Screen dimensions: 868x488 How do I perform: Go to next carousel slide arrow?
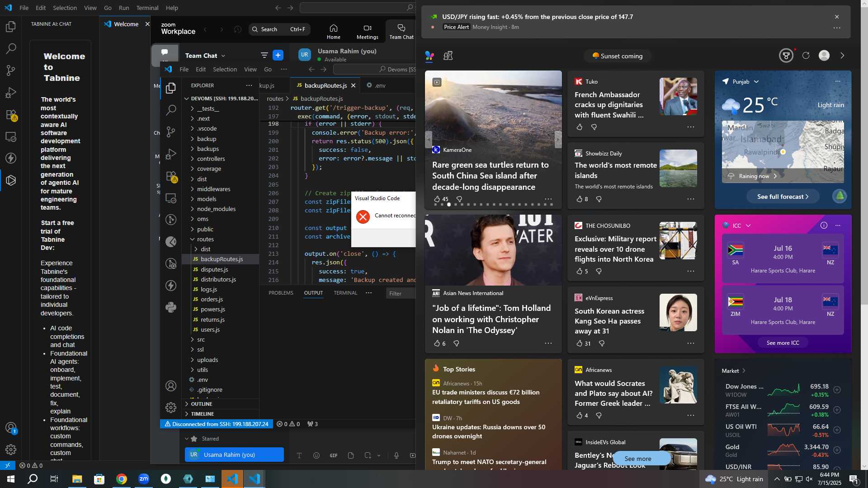(558, 140)
